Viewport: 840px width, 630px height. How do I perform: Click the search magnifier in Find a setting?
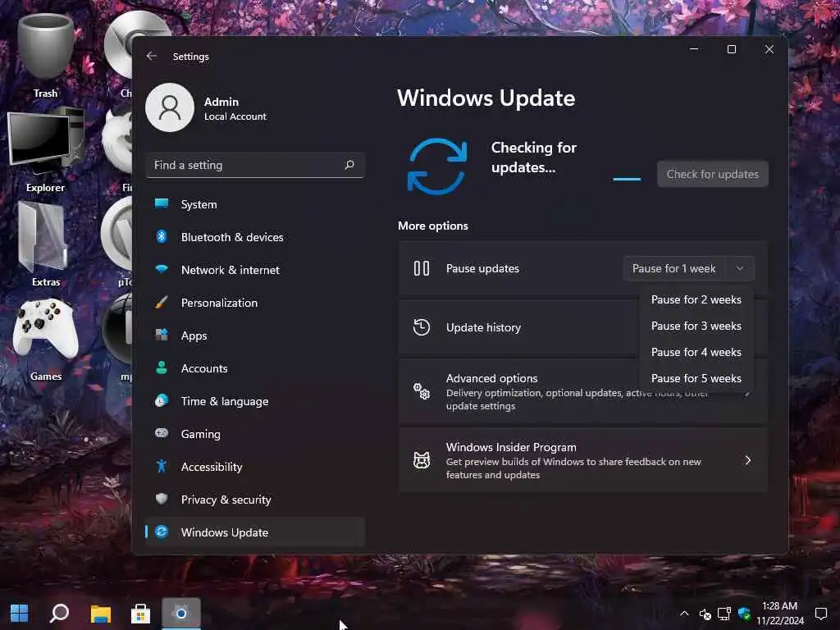[349, 164]
